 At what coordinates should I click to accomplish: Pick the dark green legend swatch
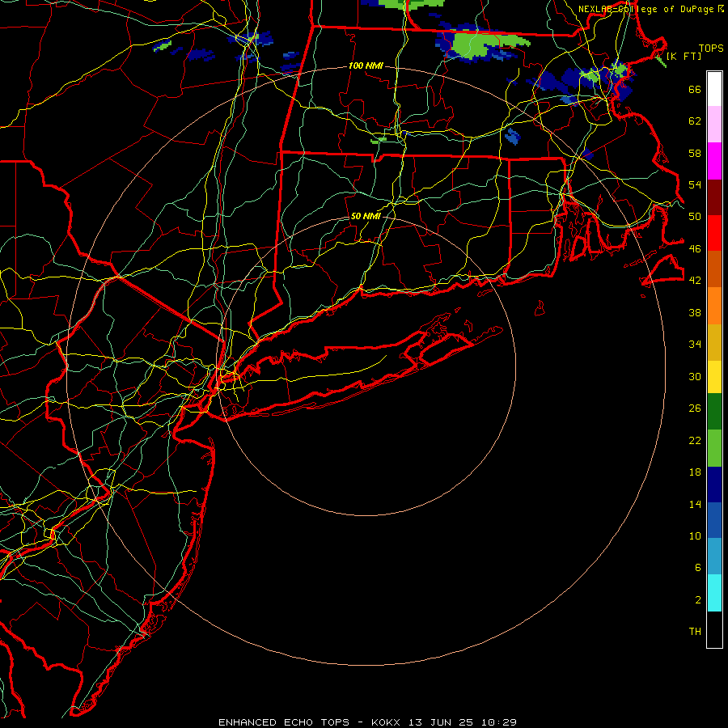(714, 412)
